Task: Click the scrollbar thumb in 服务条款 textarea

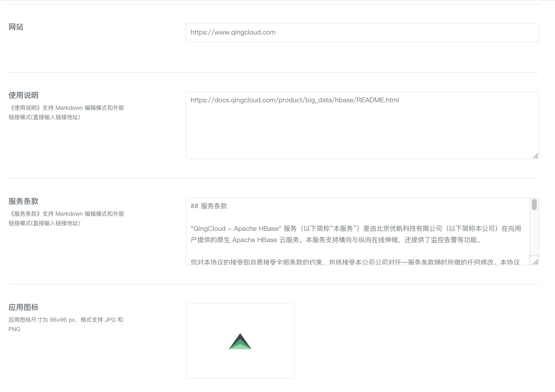Action: pyautogui.click(x=534, y=204)
